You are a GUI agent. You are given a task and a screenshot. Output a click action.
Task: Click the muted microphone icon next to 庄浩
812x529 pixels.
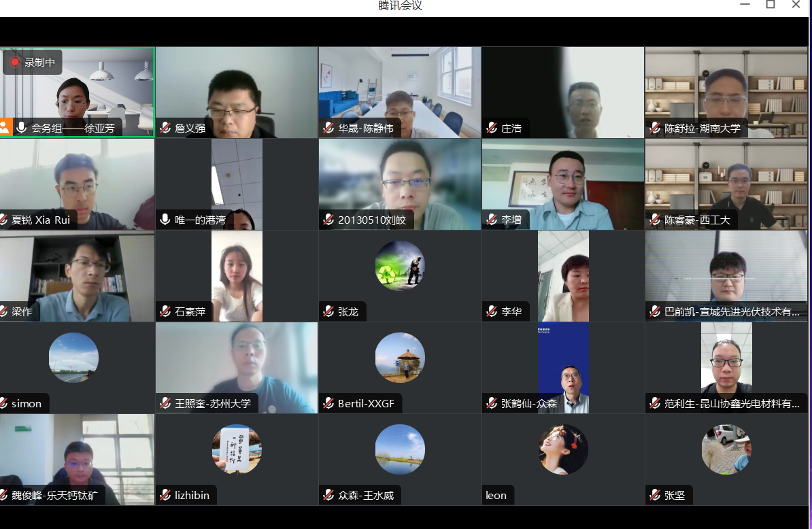tap(491, 128)
